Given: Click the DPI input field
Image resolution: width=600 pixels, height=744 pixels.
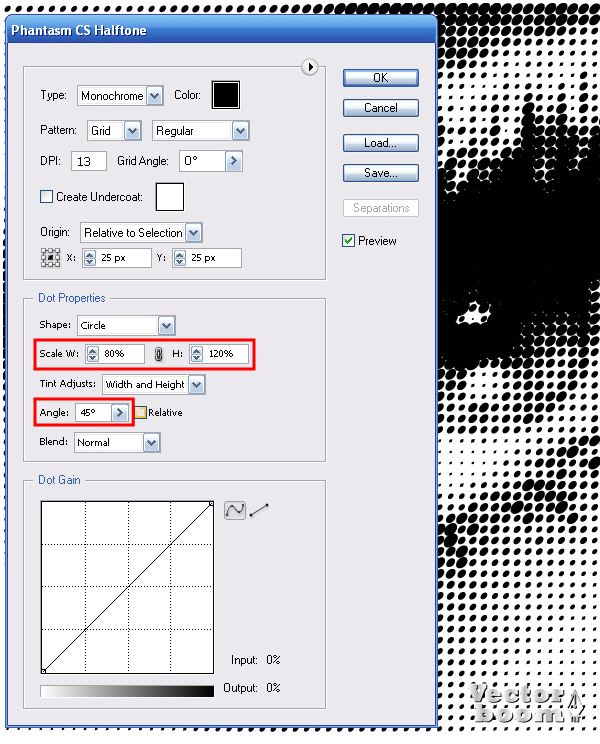Looking at the screenshot, I should pyautogui.click(x=89, y=161).
